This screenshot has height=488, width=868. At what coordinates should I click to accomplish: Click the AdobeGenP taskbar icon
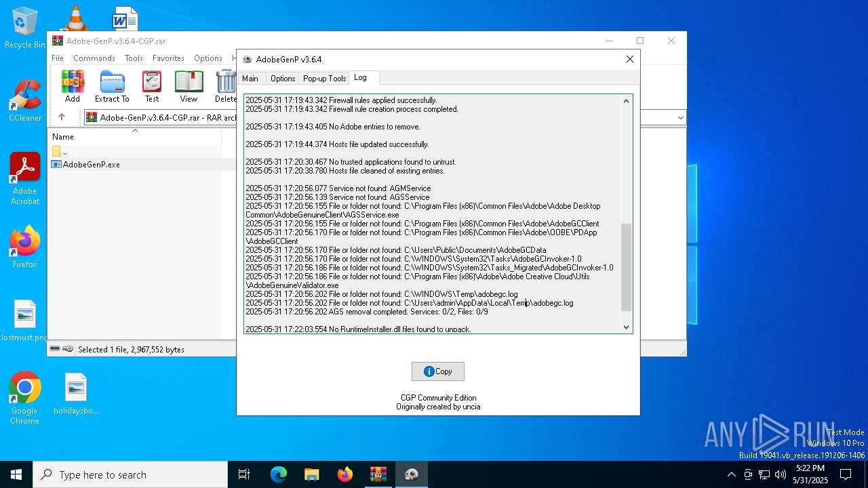pos(412,474)
